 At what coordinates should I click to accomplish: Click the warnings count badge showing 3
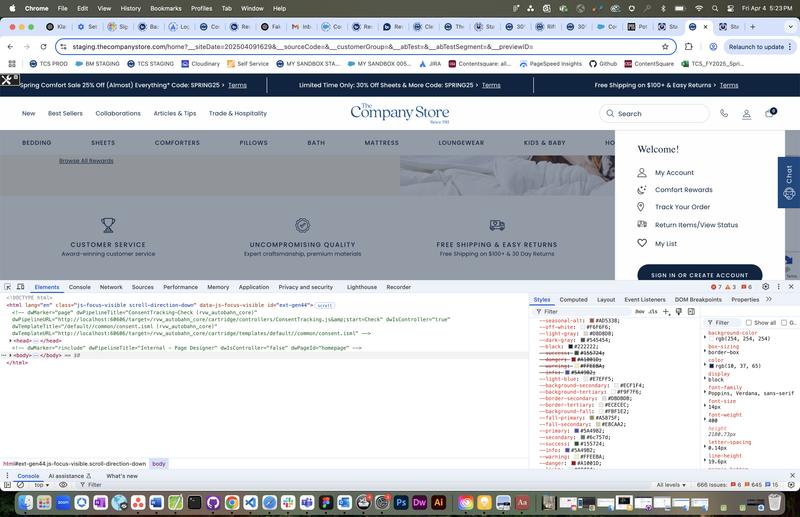(x=731, y=287)
